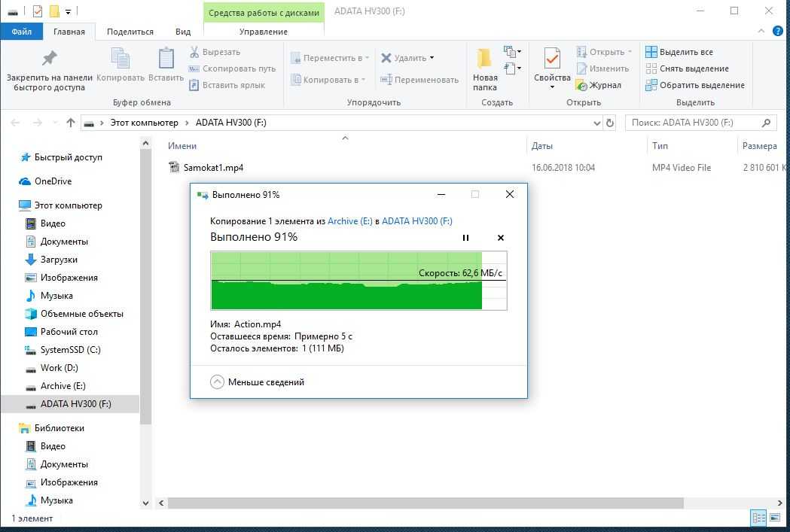Cancel the copy with the X button
This screenshot has width=790, height=532.
[x=501, y=238]
